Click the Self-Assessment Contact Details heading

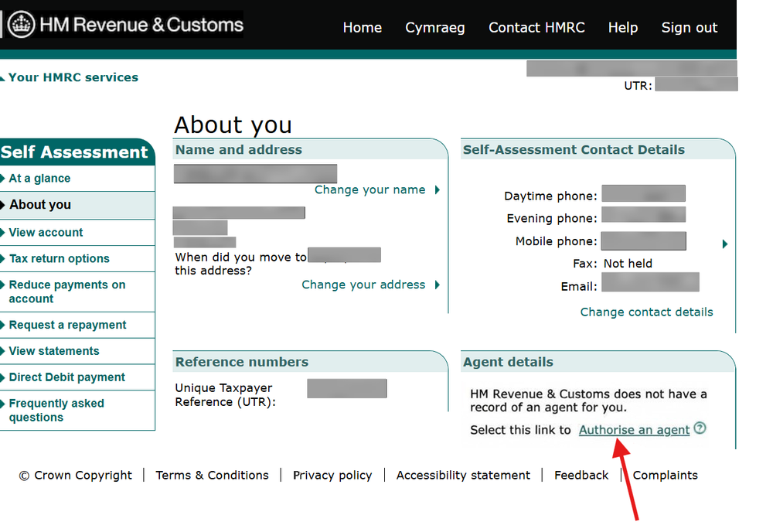(574, 150)
